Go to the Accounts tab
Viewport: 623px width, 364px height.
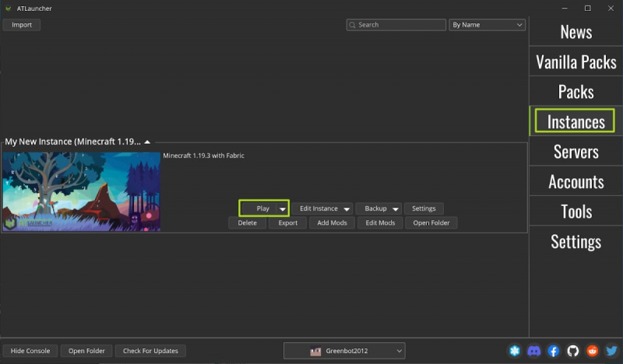tap(575, 181)
